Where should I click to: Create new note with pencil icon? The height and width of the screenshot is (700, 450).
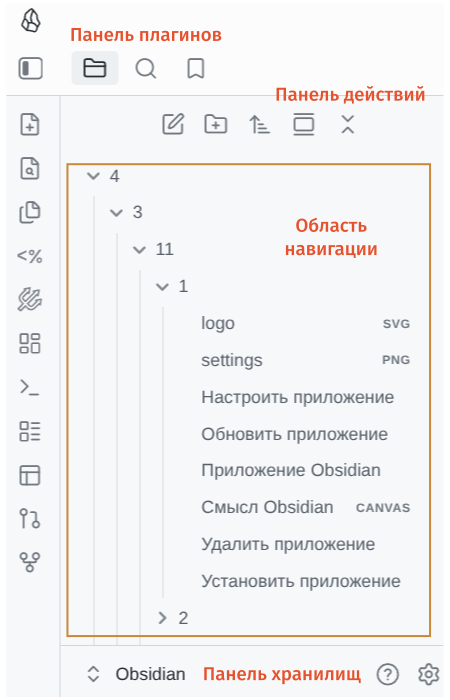[x=173, y=124]
